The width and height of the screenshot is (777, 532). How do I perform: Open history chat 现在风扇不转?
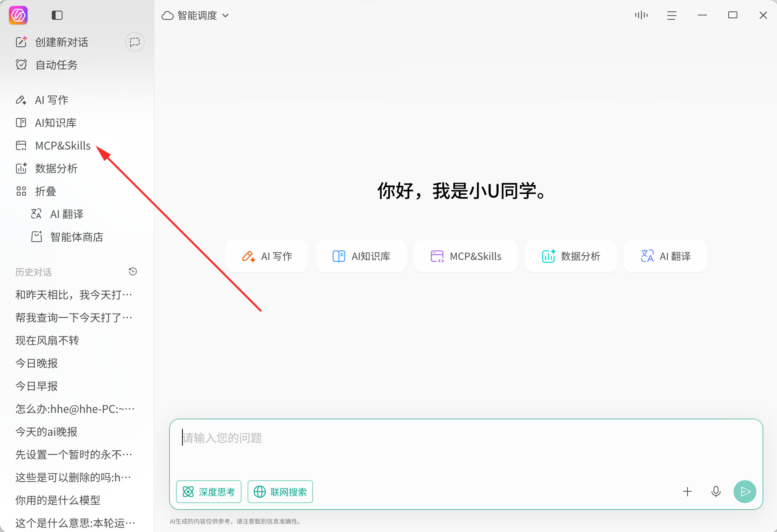coord(47,341)
